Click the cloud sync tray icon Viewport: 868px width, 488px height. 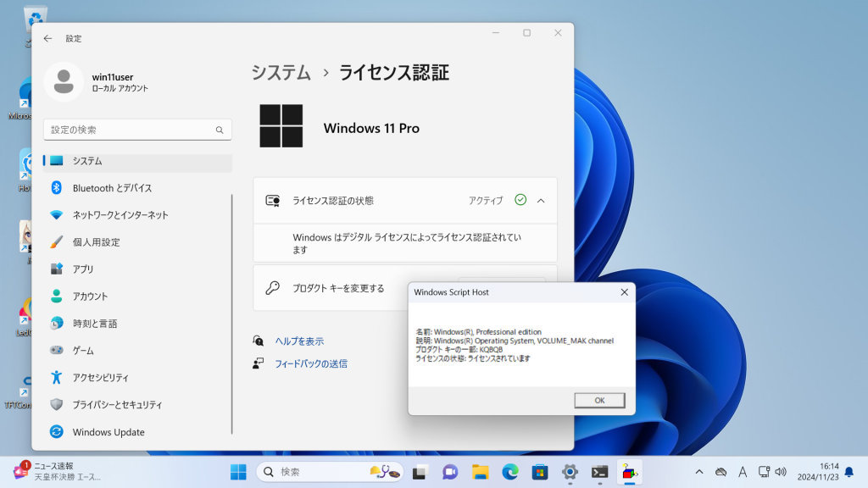click(x=721, y=472)
